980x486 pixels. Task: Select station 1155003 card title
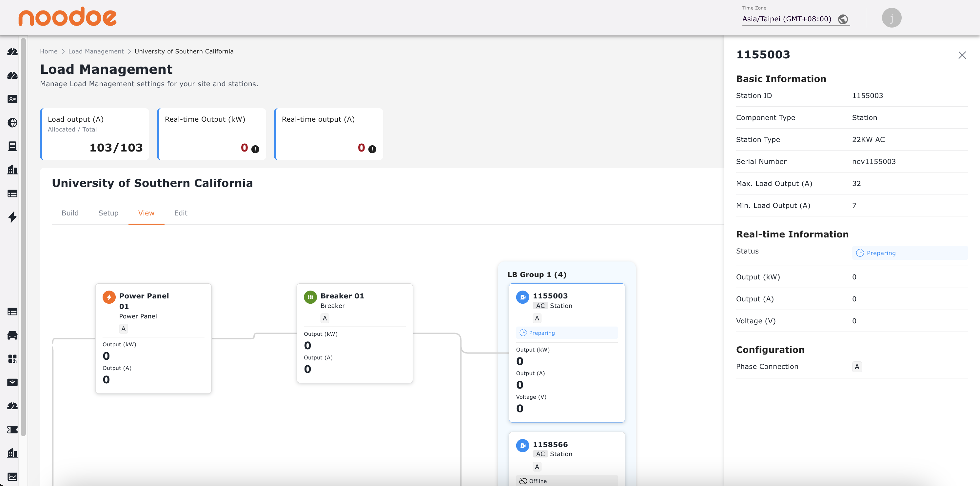pyautogui.click(x=550, y=296)
